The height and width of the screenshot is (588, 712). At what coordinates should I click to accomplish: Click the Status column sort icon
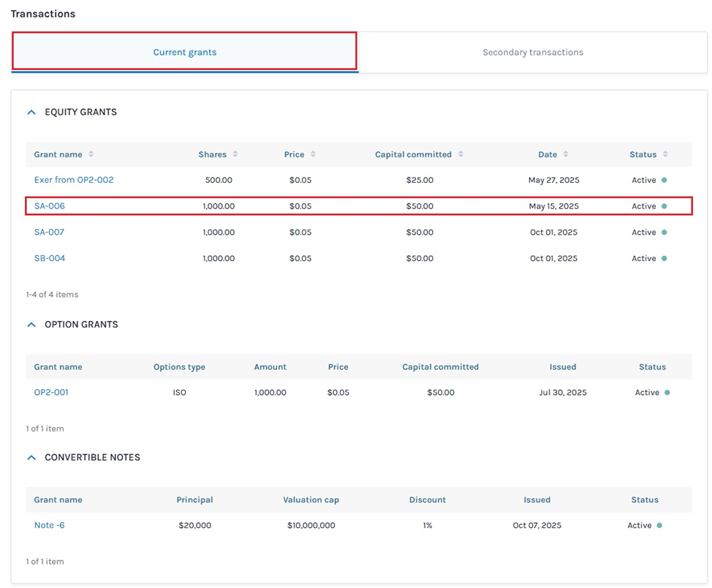(x=665, y=154)
